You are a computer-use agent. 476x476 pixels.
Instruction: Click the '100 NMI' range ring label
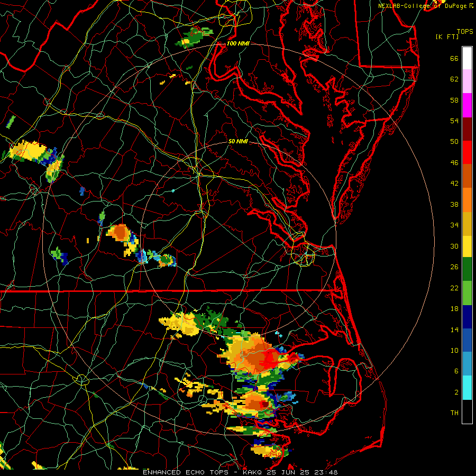point(238,43)
